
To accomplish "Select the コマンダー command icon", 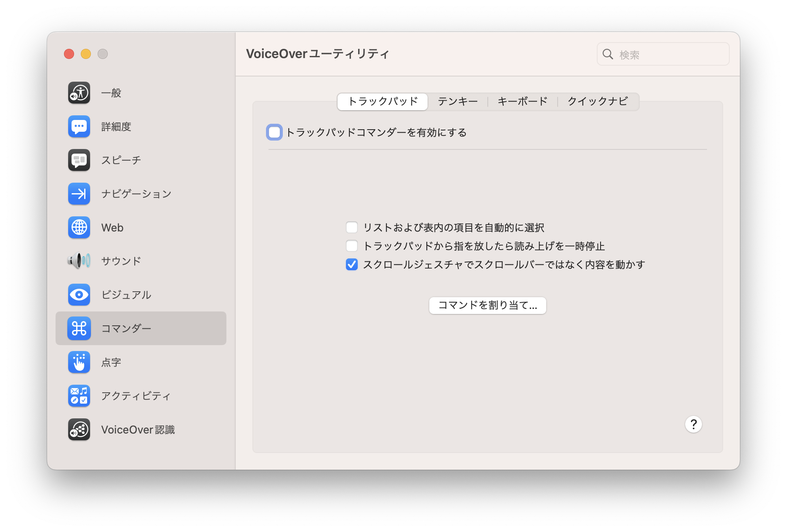I will (79, 328).
